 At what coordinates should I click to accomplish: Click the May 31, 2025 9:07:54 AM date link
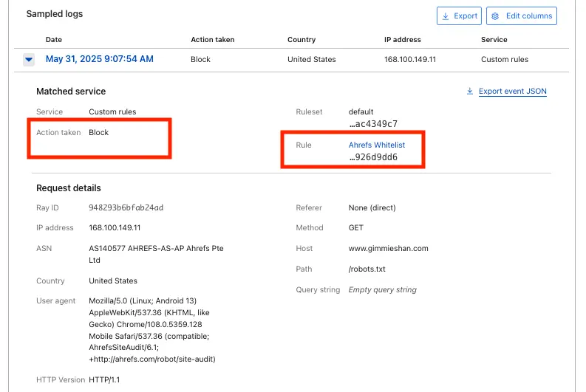100,59
